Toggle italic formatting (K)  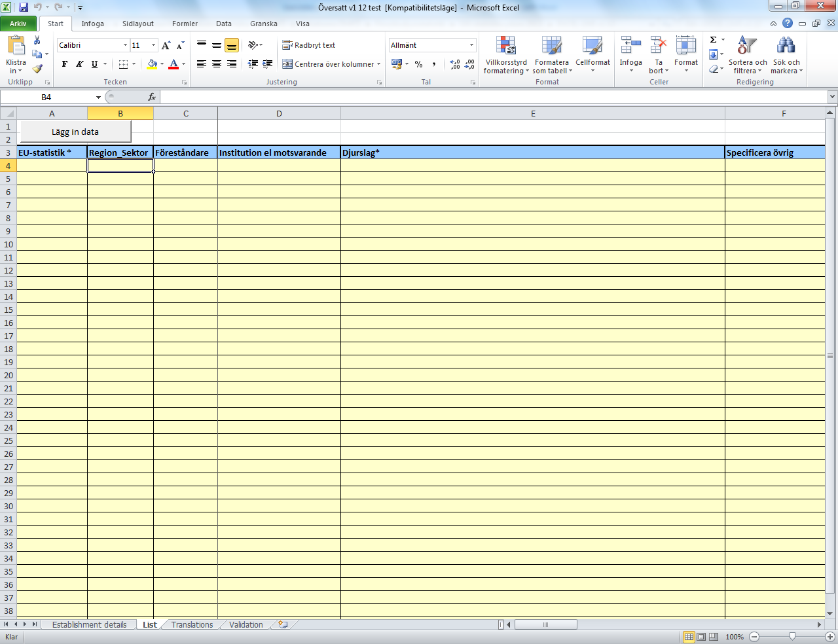coord(80,64)
